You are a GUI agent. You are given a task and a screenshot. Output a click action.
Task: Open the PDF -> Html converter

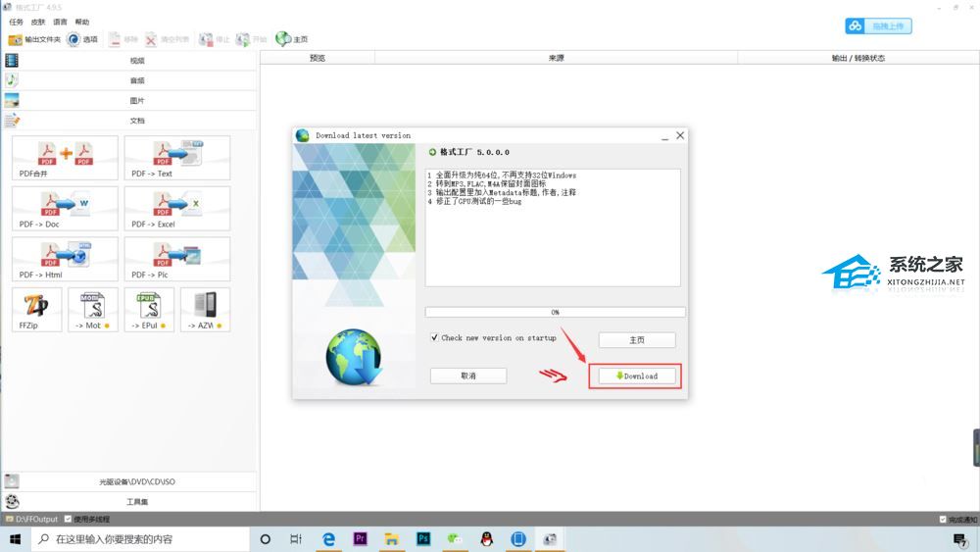pos(65,260)
